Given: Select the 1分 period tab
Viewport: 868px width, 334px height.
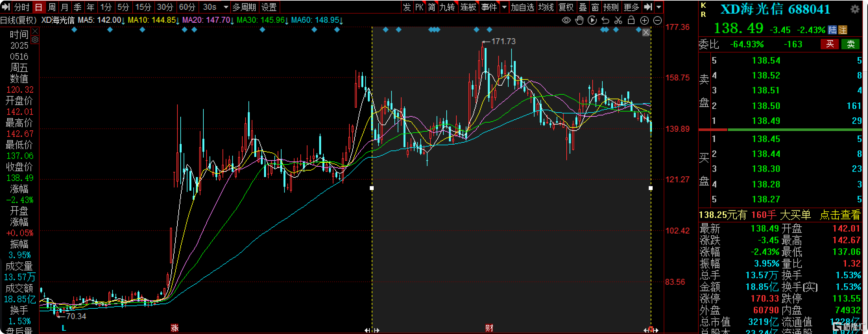Looking at the screenshot, I should [x=105, y=7].
